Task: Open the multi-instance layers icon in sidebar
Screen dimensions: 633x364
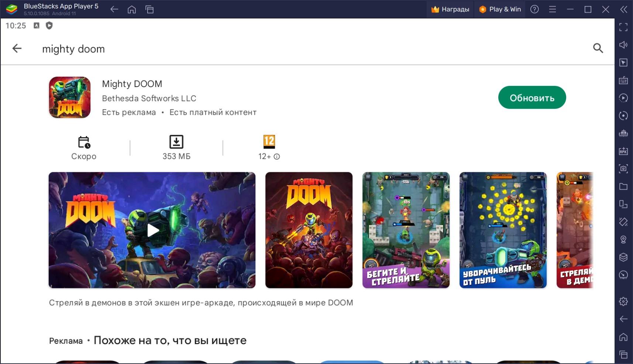Action: click(x=623, y=257)
